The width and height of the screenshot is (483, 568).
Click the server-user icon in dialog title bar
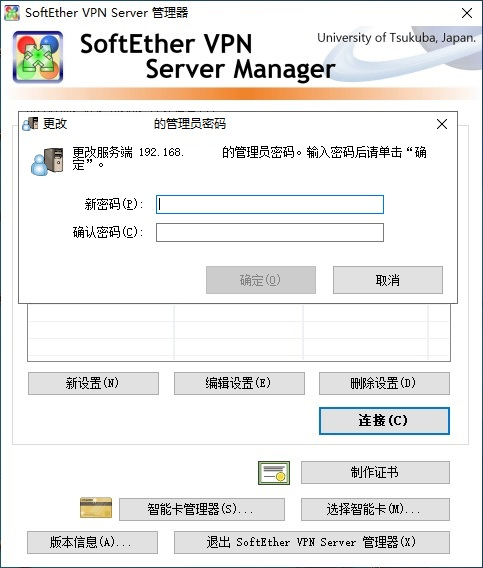30,124
